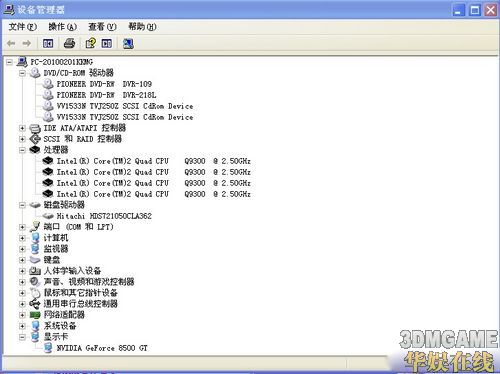Expand the 网络适配器 node
This screenshot has height=374, width=500.
22,315
